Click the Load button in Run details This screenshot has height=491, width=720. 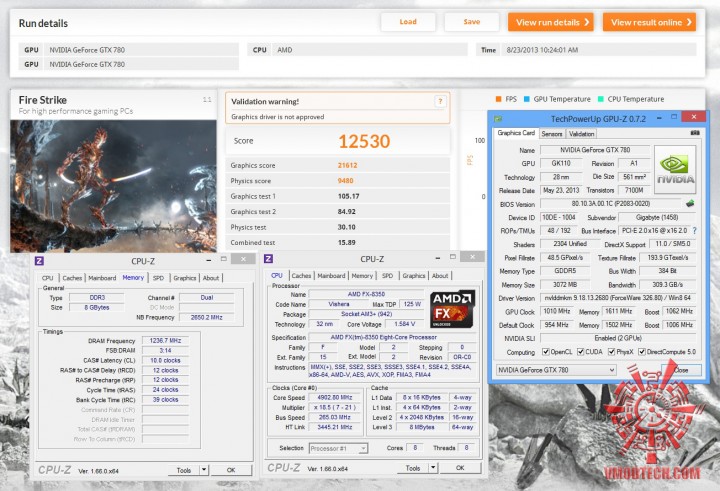coord(408,22)
